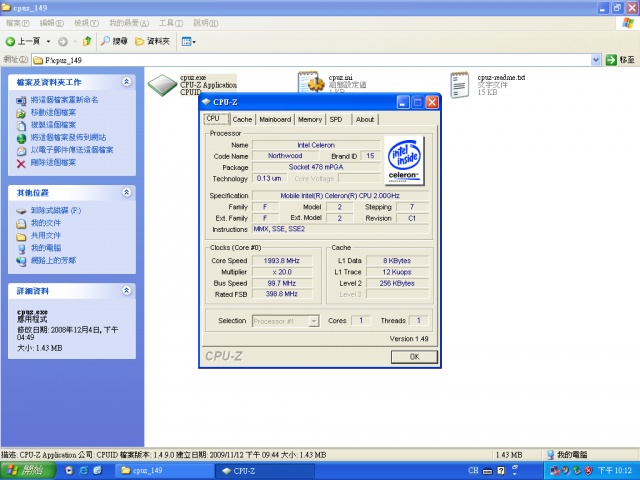Switch to the About tab in CPU-Z
This screenshot has width=640, height=480.
[365, 120]
